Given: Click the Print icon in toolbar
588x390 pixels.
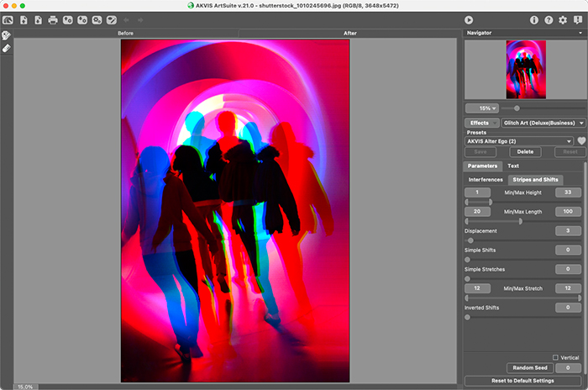Looking at the screenshot, I should tap(53, 19).
